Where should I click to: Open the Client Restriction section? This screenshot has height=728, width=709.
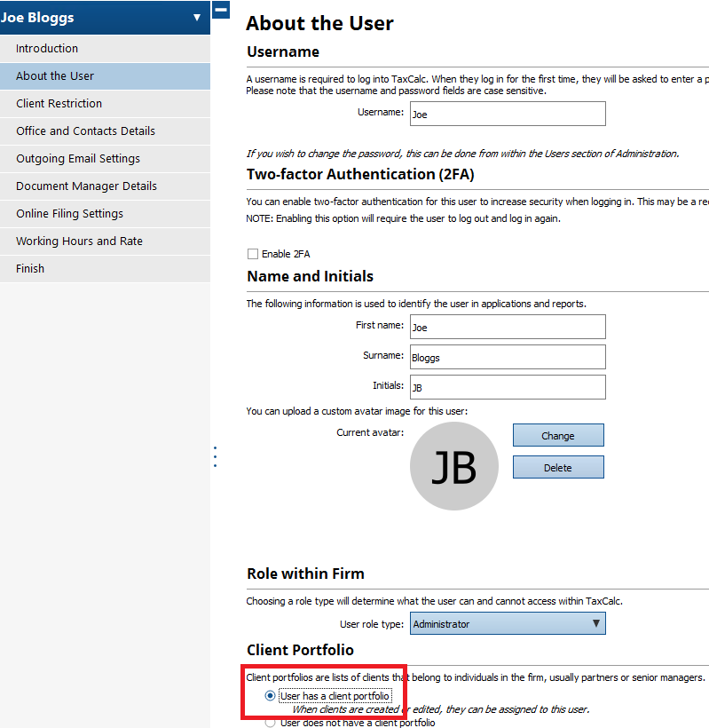tap(59, 104)
